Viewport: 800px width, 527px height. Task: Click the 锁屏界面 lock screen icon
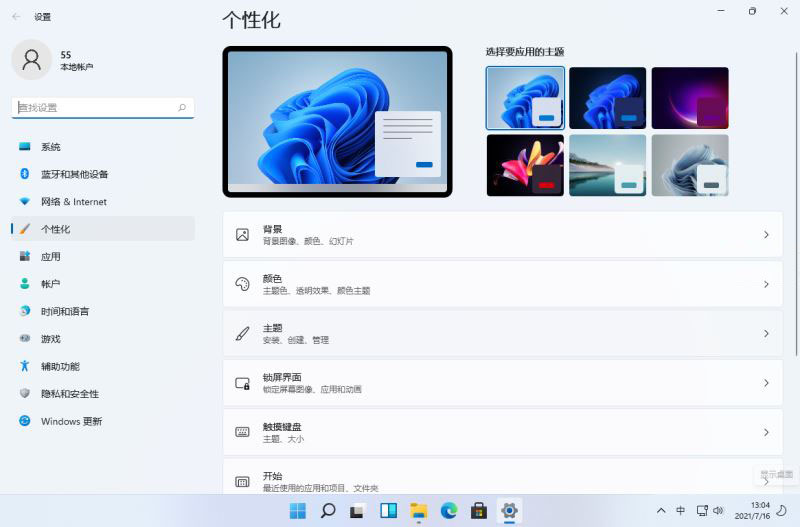click(242, 383)
